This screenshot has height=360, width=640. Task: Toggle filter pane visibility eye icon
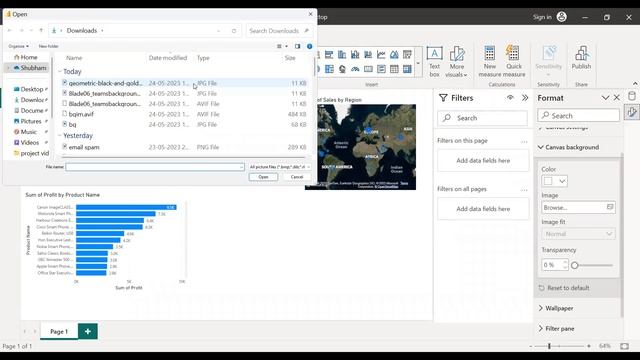coord(510,98)
